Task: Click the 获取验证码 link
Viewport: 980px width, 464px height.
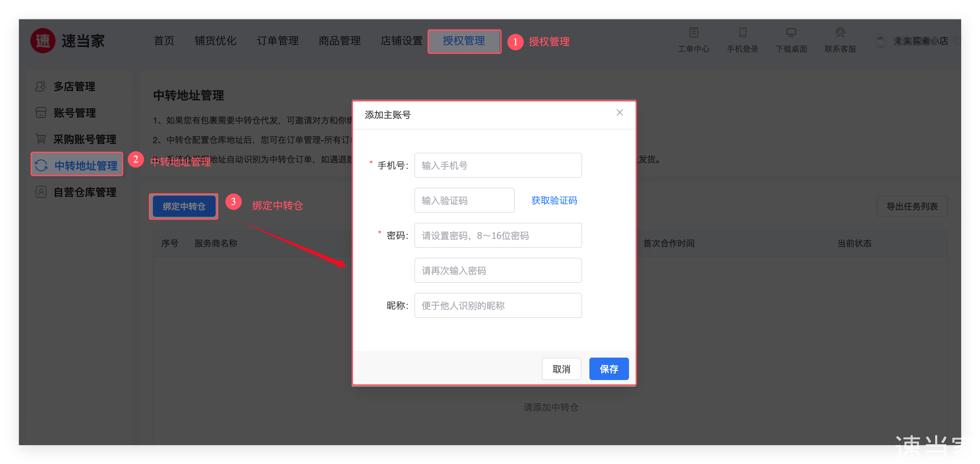Action: coord(553,201)
